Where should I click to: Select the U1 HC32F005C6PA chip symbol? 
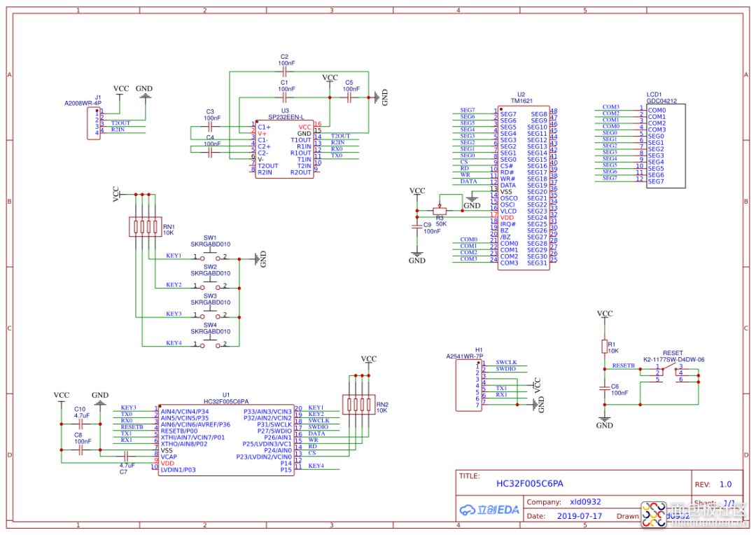[226, 440]
